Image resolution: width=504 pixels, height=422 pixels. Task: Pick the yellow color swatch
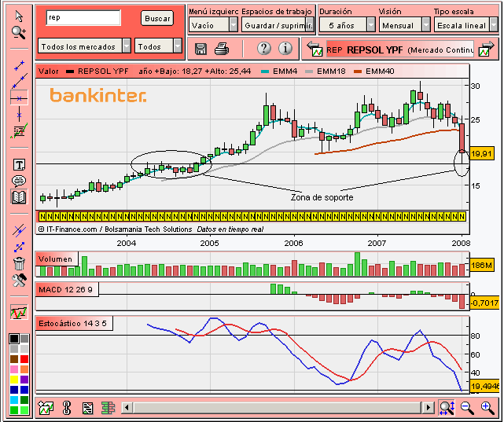coord(14,380)
